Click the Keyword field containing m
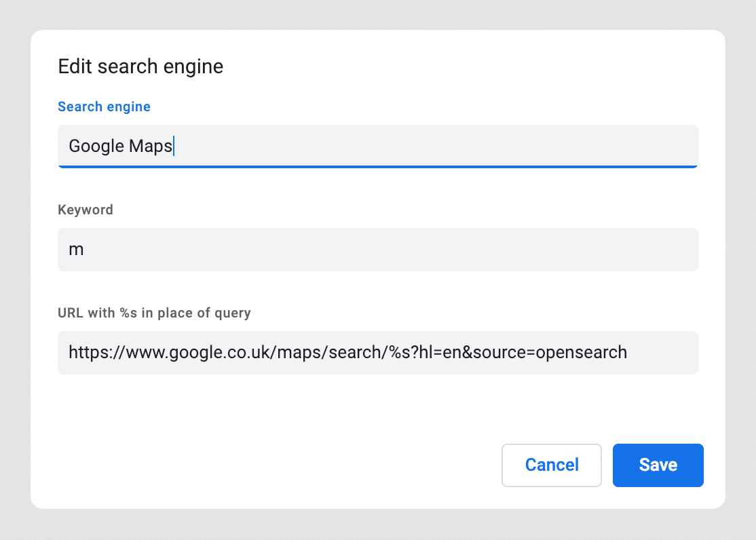Image resolution: width=756 pixels, height=540 pixels. [x=377, y=249]
